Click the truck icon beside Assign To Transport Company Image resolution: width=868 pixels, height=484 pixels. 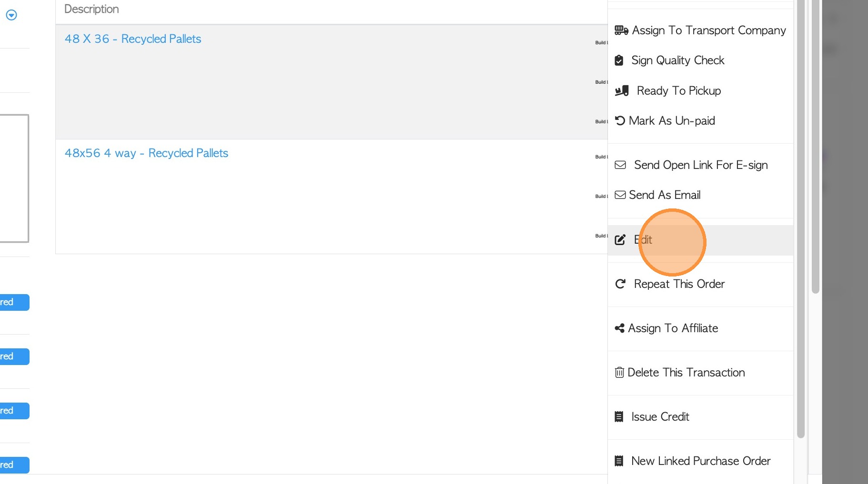click(621, 30)
